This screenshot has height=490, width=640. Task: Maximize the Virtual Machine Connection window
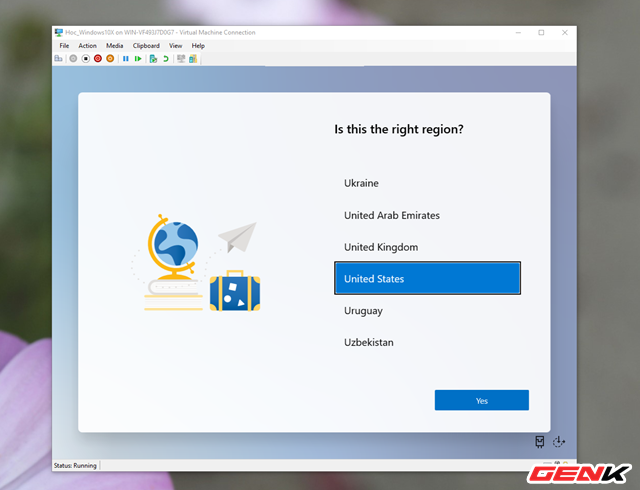(x=541, y=33)
